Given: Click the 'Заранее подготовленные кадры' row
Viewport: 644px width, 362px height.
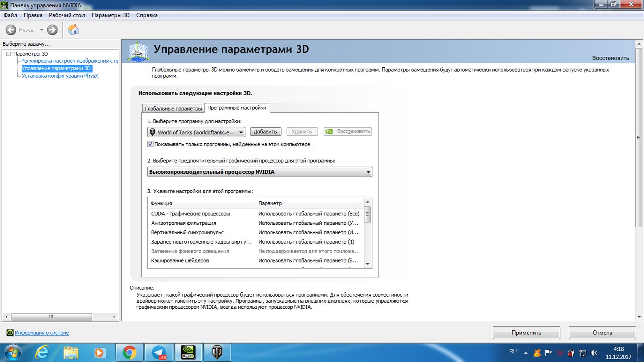Looking at the screenshot, I should (x=257, y=242).
